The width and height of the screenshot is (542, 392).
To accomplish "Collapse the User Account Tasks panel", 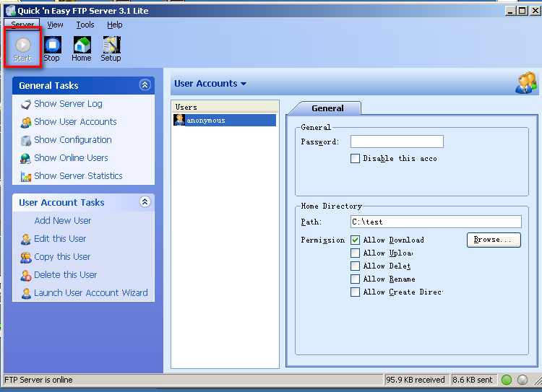I will (145, 202).
